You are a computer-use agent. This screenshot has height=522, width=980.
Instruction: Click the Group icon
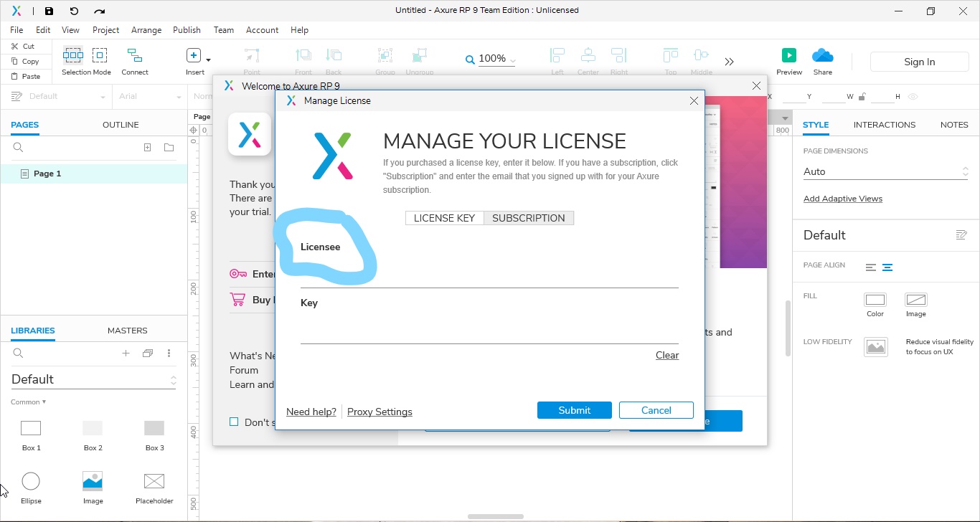pos(385,55)
